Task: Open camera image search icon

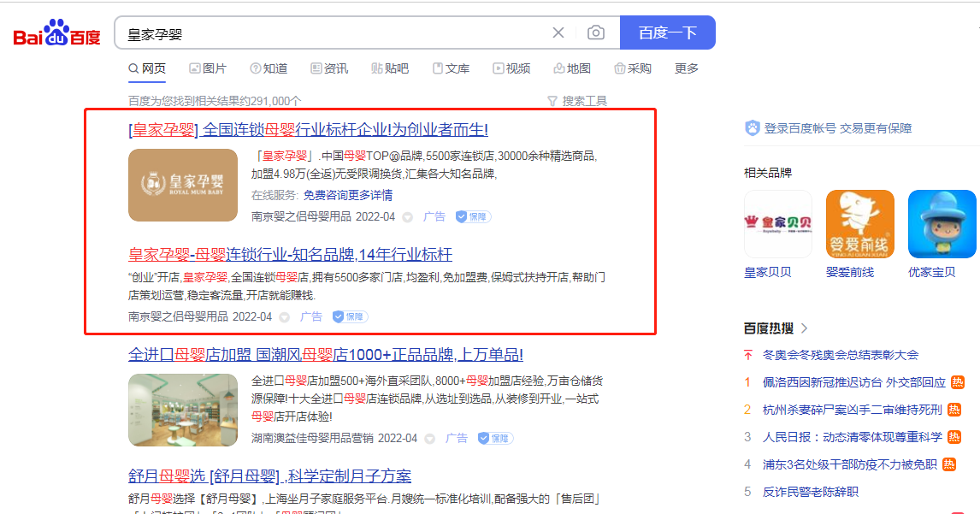Action: [596, 33]
